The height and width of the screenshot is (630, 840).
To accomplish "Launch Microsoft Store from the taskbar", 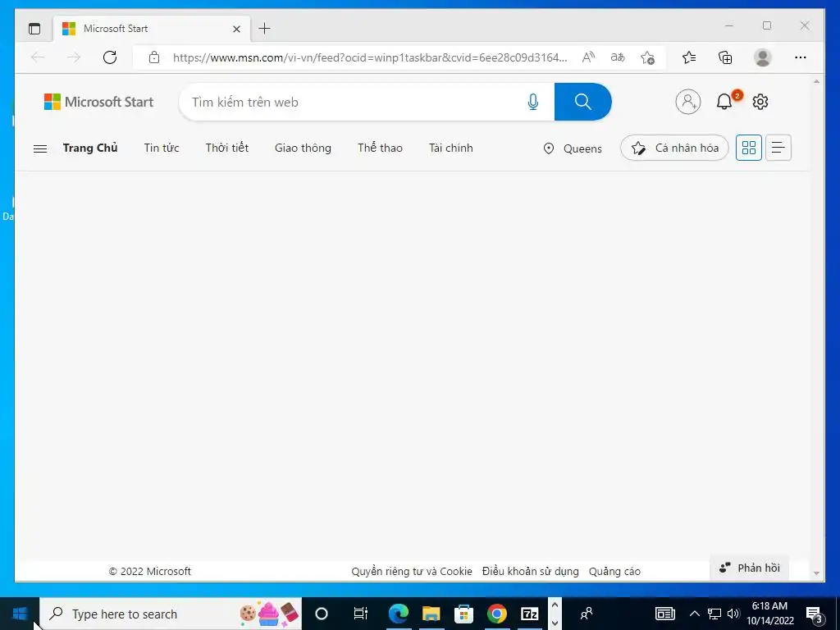I will 464,614.
